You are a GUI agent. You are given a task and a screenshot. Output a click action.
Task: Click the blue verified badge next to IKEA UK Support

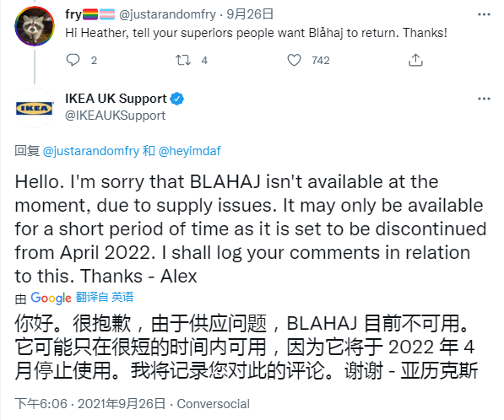176,99
